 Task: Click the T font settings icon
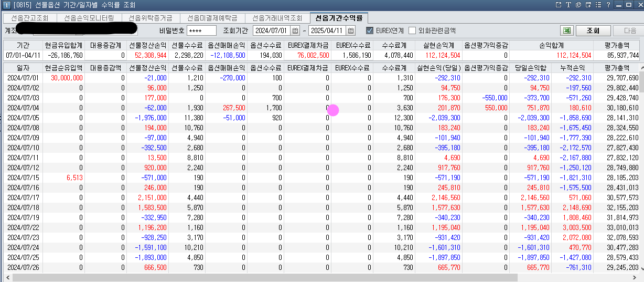pyautogui.click(x=568, y=5)
